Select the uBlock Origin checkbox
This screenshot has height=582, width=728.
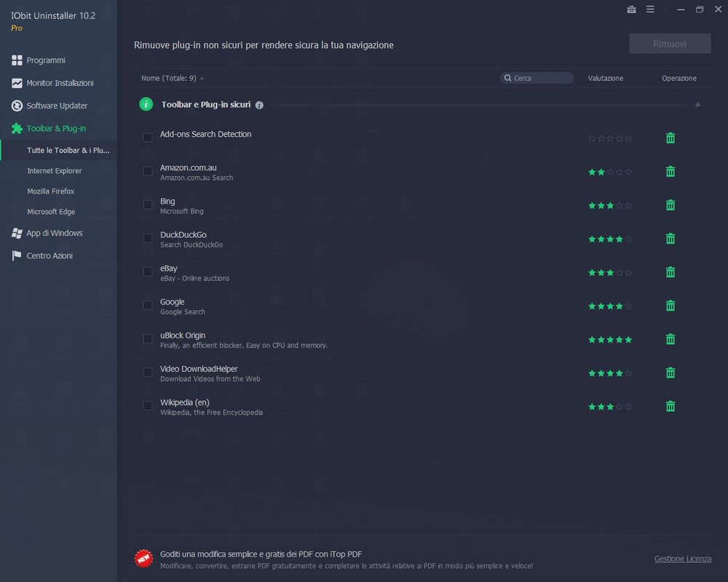148,339
